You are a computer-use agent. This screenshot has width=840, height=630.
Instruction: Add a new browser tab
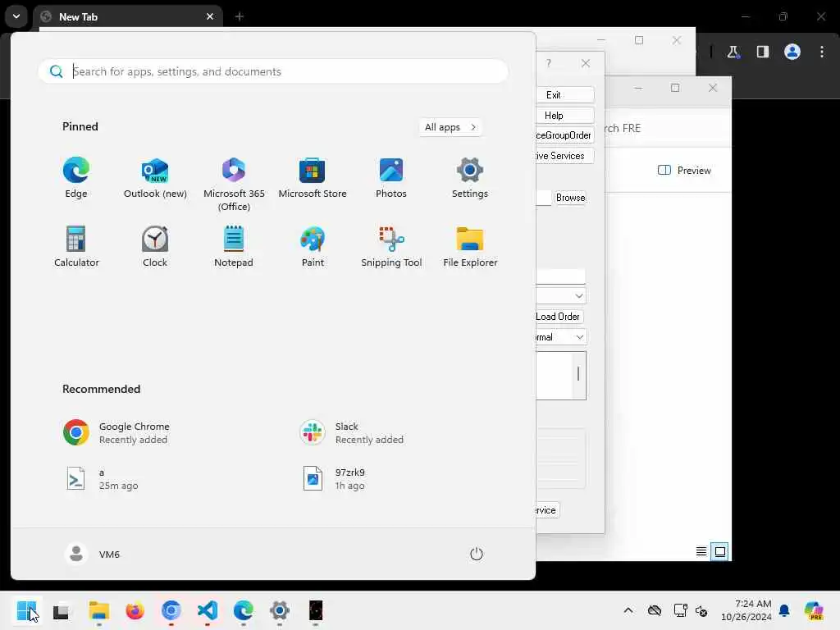click(x=239, y=16)
